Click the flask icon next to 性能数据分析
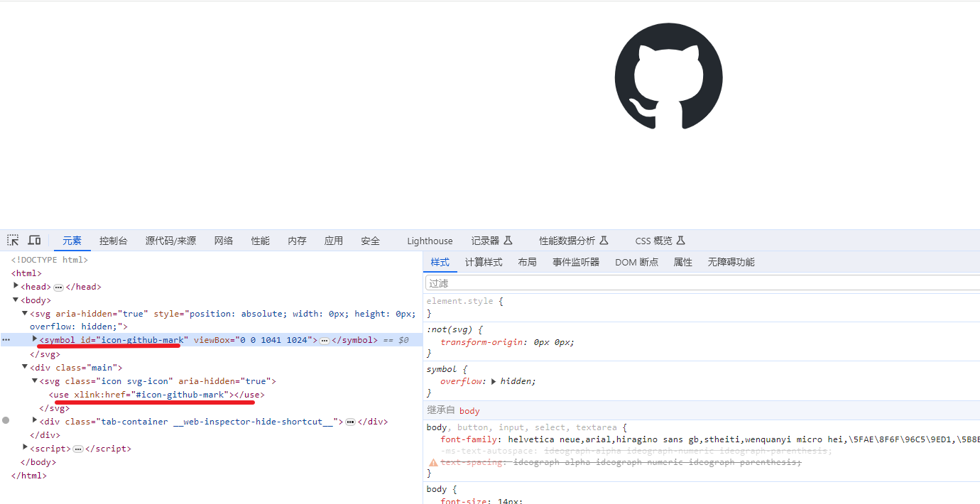980x504 pixels. 604,241
